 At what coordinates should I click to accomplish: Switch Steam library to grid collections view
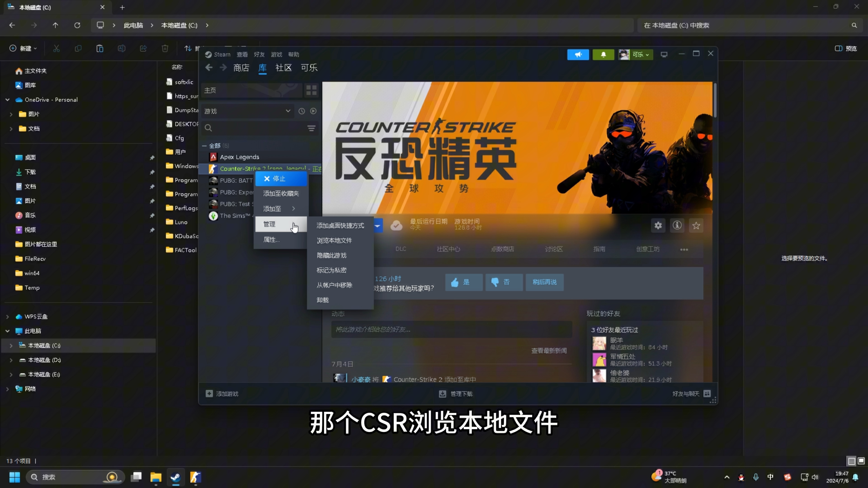[x=311, y=90]
